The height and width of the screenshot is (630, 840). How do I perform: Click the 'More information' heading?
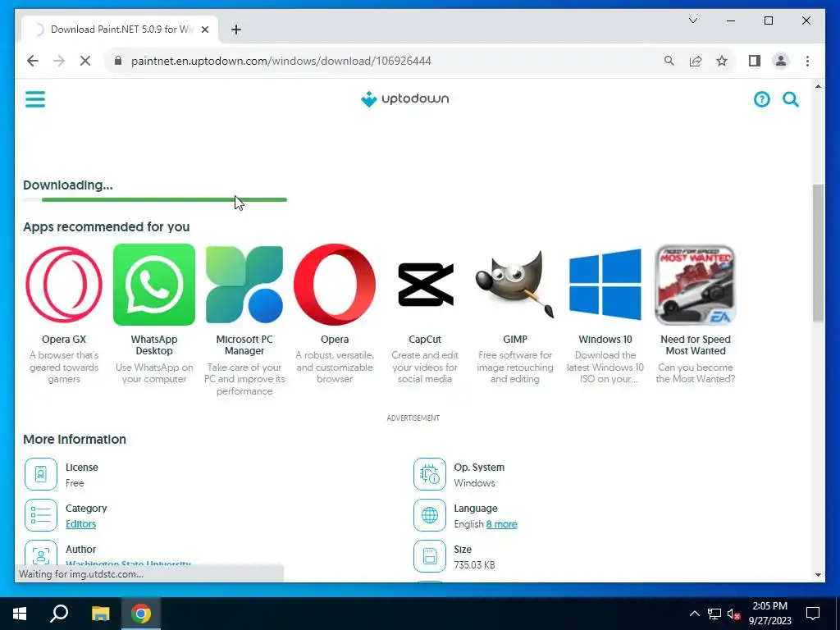(x=75, y=440)
